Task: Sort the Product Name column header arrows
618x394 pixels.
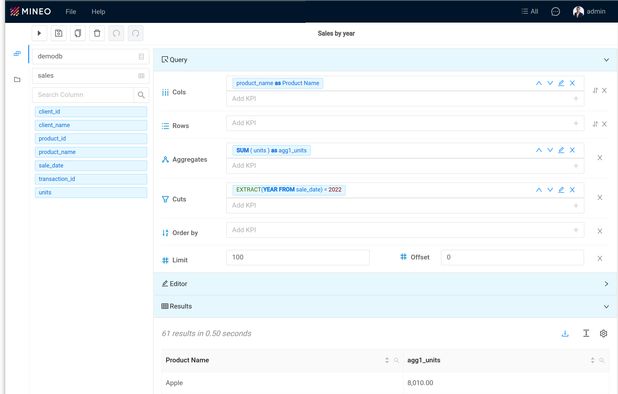Action: tap(387, 360)
